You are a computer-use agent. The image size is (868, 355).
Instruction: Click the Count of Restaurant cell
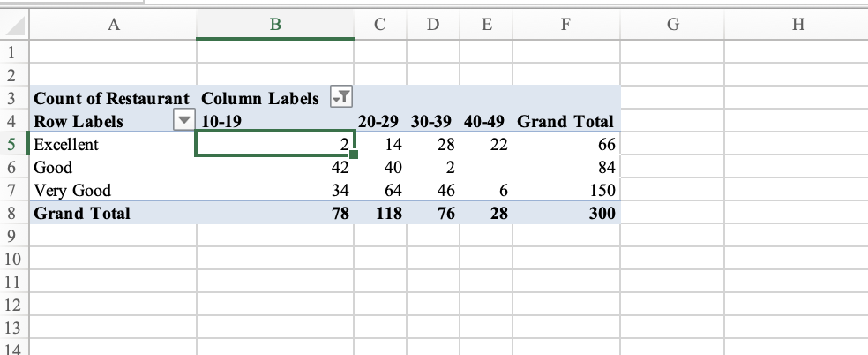(x=111, y=97)
